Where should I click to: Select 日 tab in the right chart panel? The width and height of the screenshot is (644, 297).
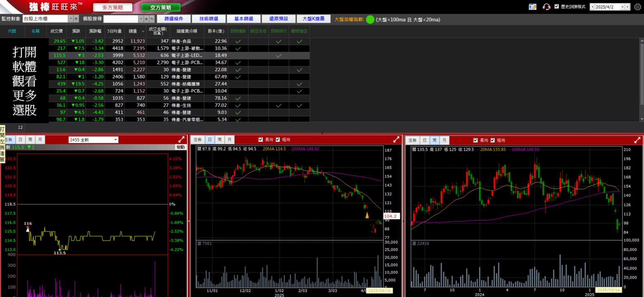pos(424,140)
